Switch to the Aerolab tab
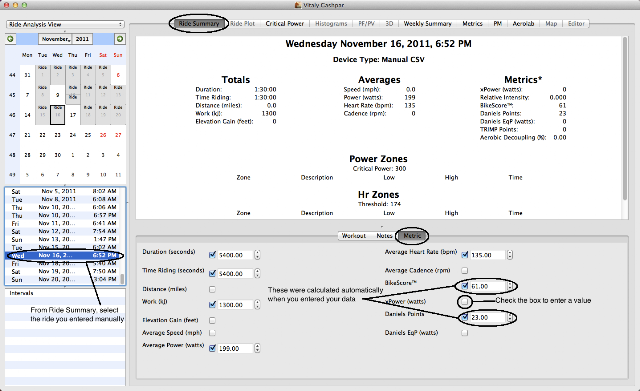Image resolution: width=640 pixels, height=391 pixels. (x=523, y=24)
